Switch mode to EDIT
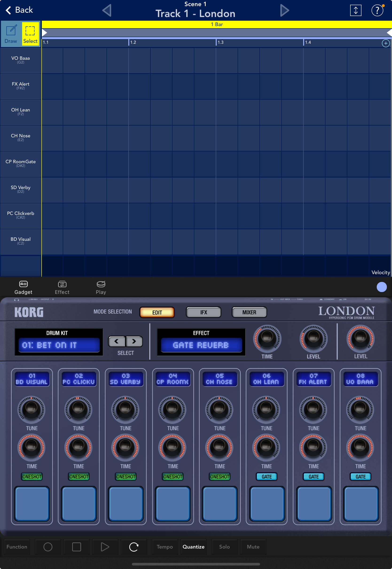 [x=157, y=312]
